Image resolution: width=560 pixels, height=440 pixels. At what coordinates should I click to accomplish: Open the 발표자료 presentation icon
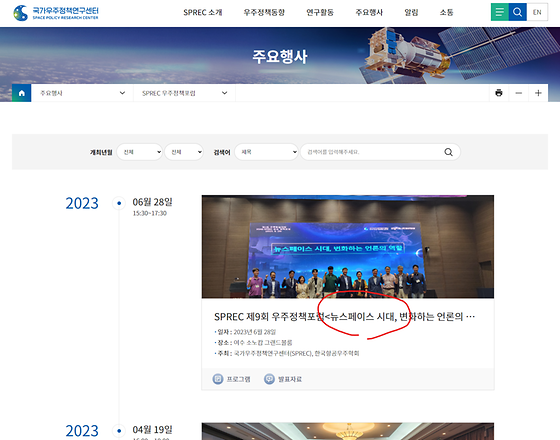point(269,379)
